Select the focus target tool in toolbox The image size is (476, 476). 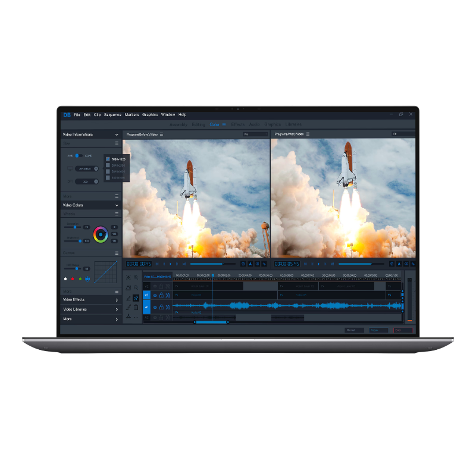129,277
